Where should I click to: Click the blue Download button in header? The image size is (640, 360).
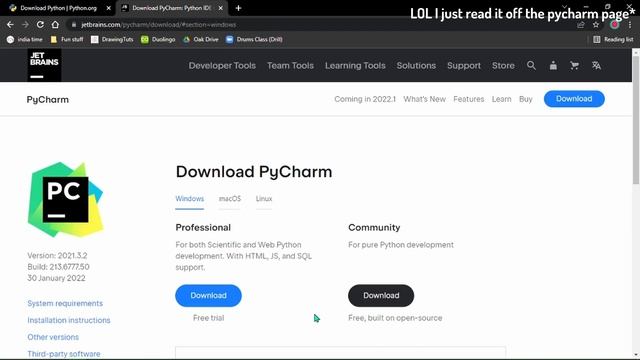(x=574, y=99)
